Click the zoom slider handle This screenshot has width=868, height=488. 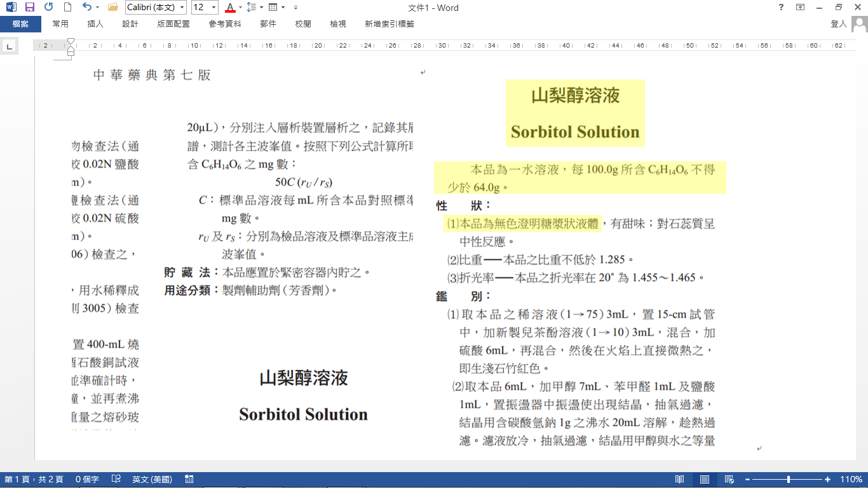click(x=789, y=479)
